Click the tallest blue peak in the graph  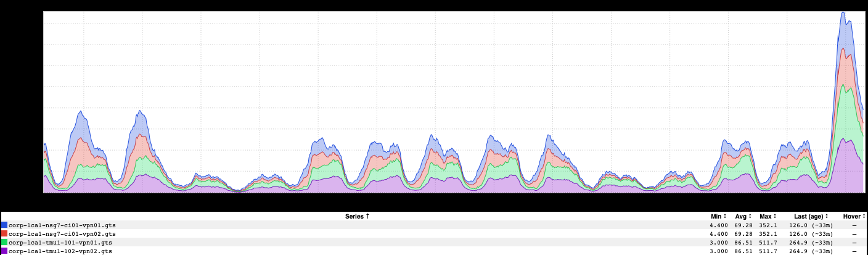[843, 14]
